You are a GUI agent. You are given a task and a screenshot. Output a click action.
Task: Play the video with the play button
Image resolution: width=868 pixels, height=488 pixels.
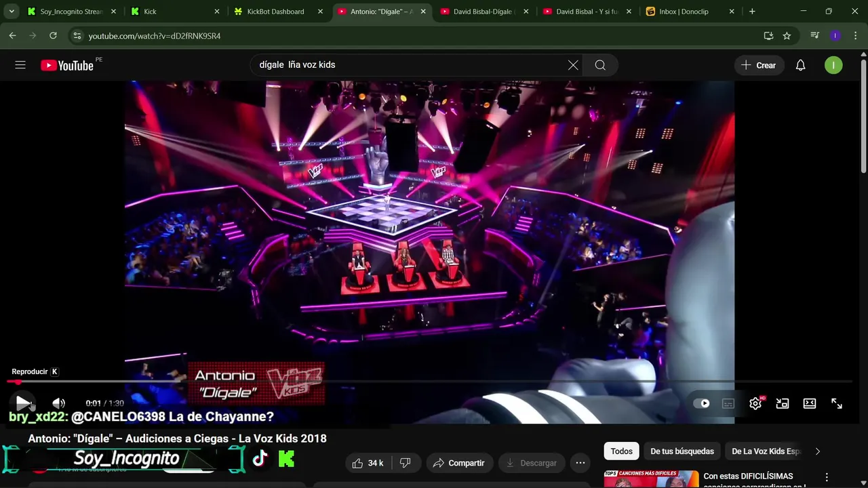(x=23, y=403)
